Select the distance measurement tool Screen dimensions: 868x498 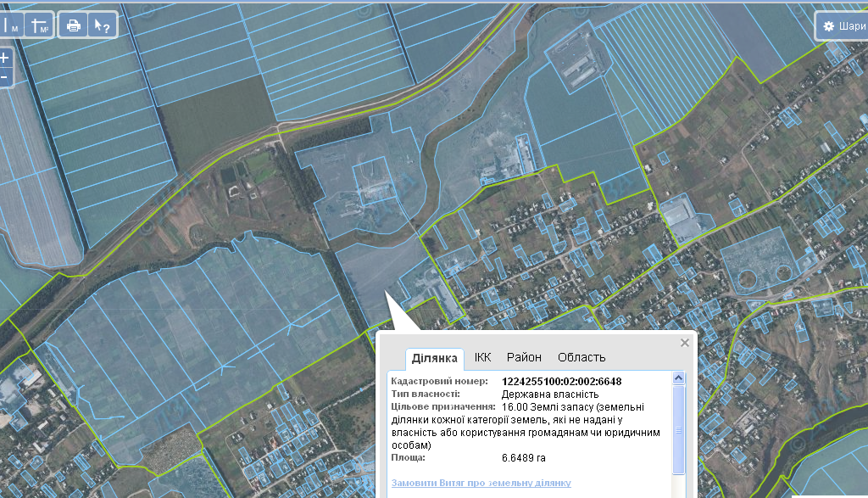pos(12,25)
